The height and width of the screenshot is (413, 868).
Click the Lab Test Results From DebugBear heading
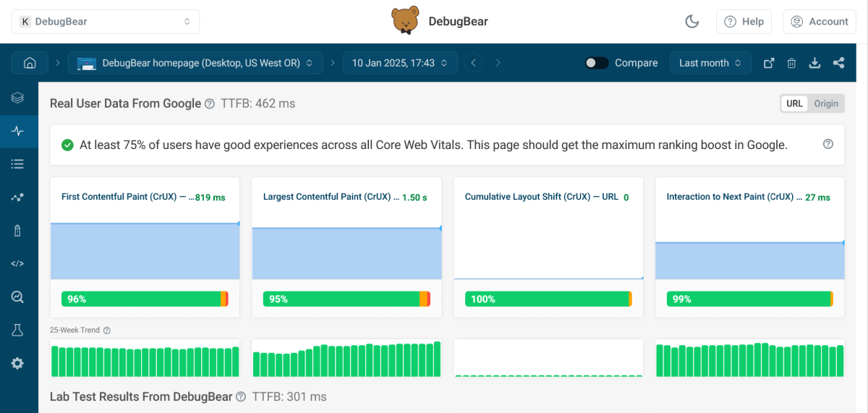[x=141, y=396]
